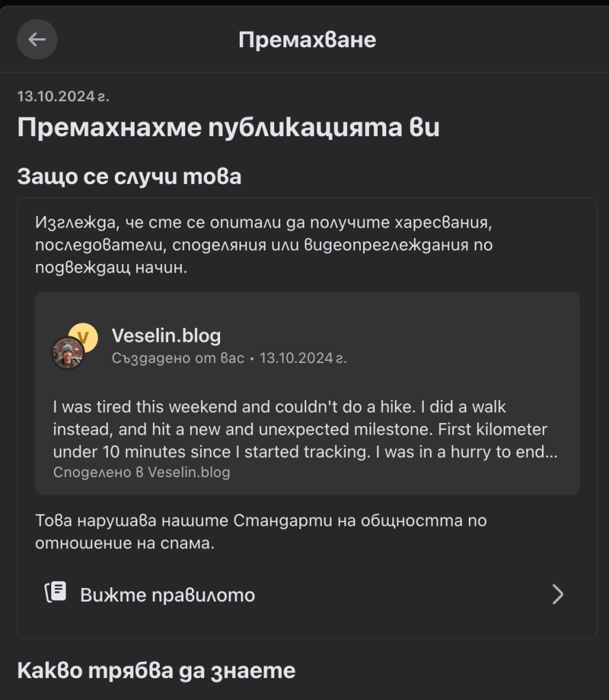Image resolution: width=609 pixels, height=700 pixels.
Task: Expand the rule with the right chevron
Action: (558, 594)
